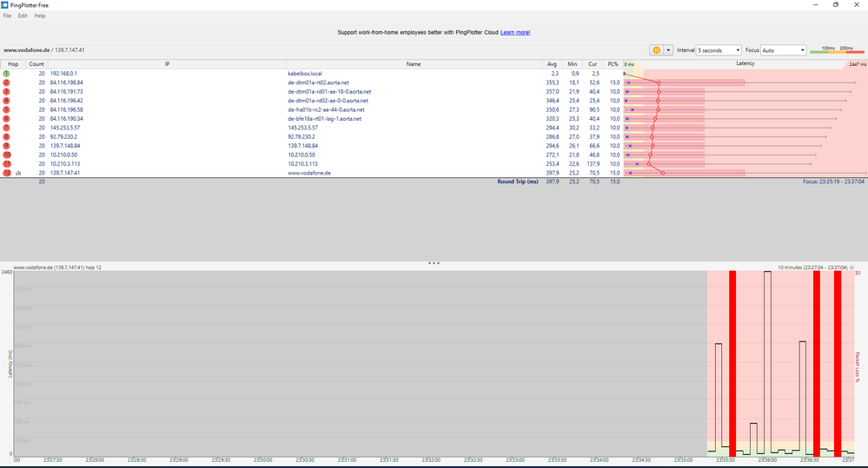Select green hop 1 circle icon
Image resolution: width=868 pixels, height=468 pixels.
(7, 74)
